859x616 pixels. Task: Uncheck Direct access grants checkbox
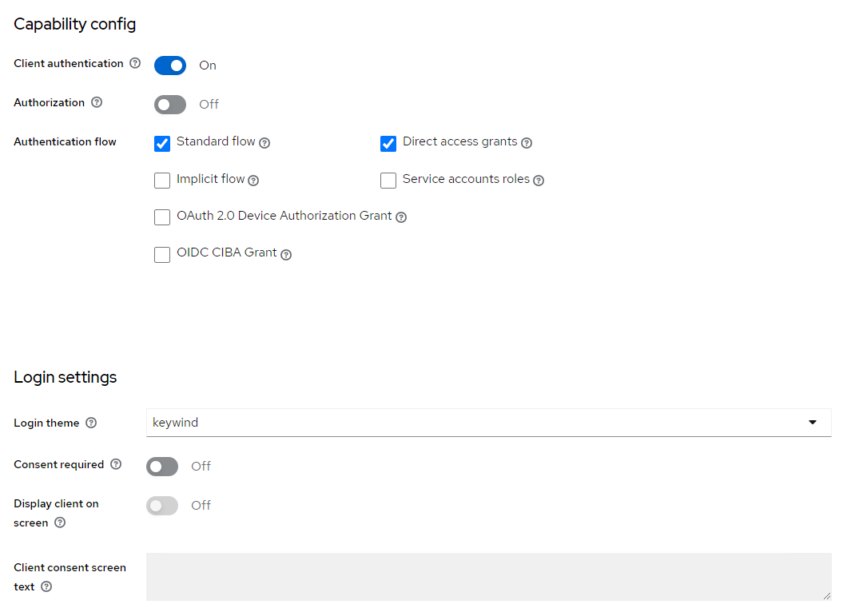[388, 144]
